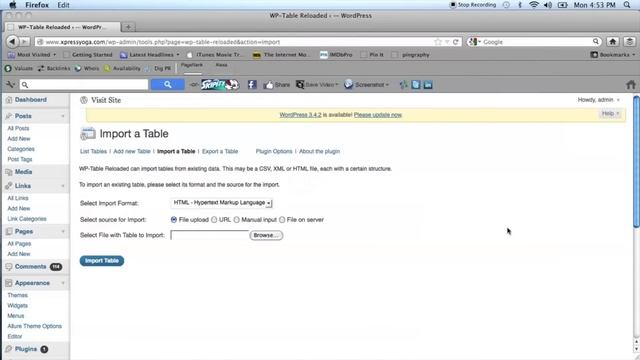This screenshot has width=640, height=360.
Task: Open the Facebook toolbar icon
Action: tap(252, 84)
